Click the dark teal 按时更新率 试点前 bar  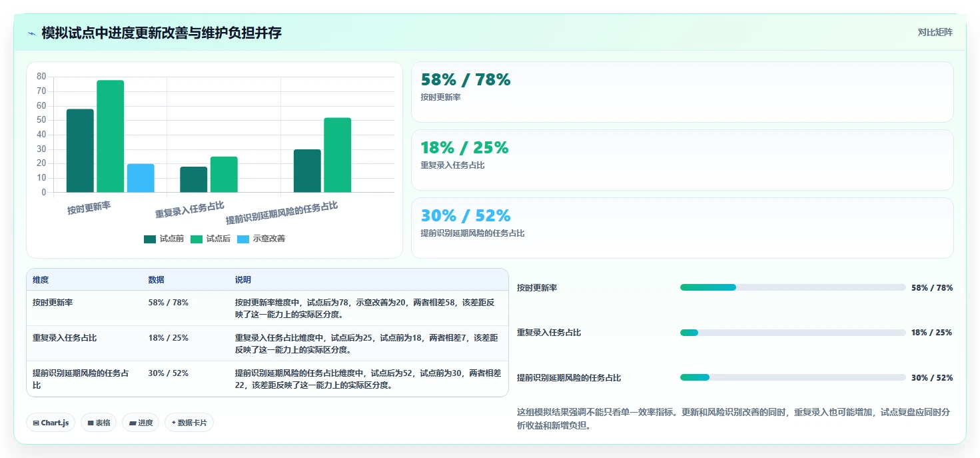coord(80,151)
